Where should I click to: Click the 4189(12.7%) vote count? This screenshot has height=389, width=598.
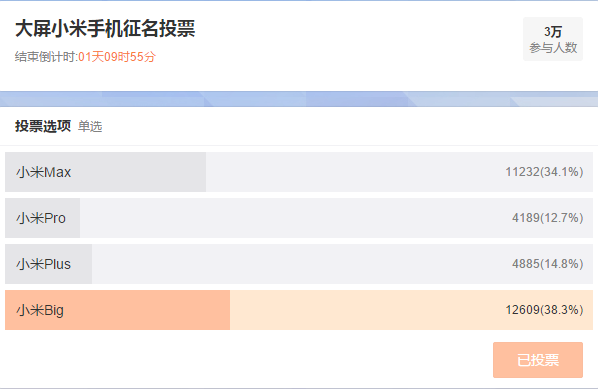point(548,218)
